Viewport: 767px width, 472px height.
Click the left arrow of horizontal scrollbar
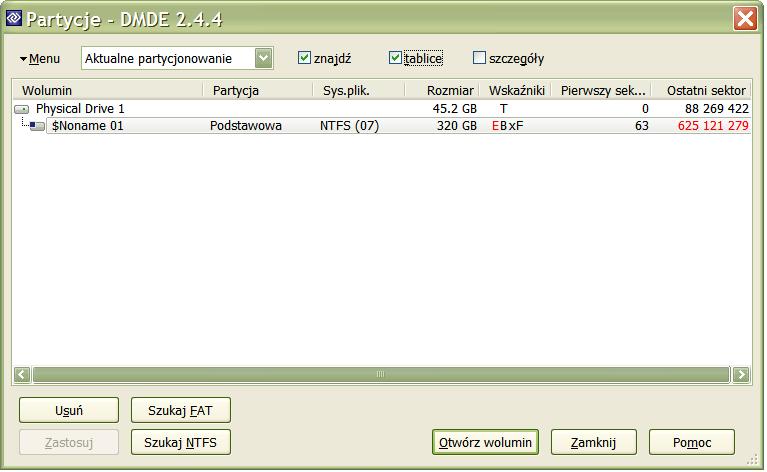[22, 375]
